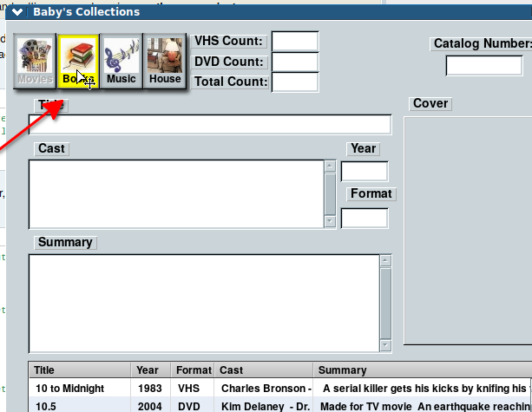Viewport: 532px width, 412px height.
Task: Click inside the Title text field
Action: pos(209,125)
